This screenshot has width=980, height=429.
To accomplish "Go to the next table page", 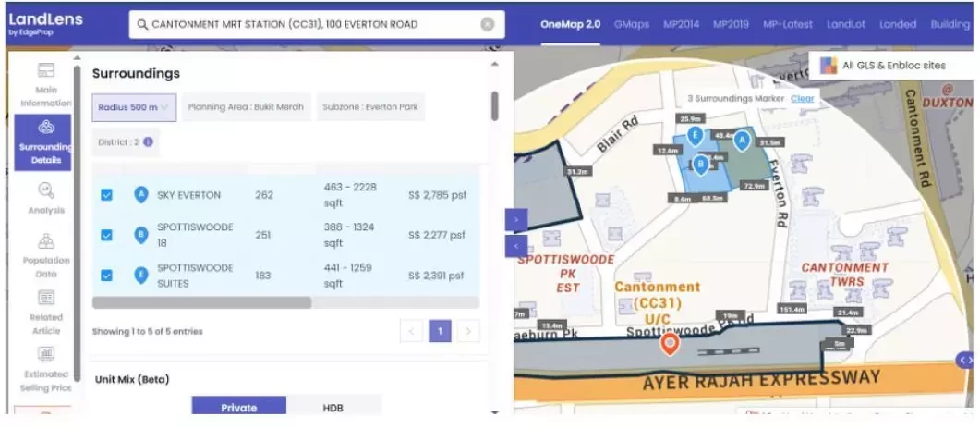I will point(468,331).
